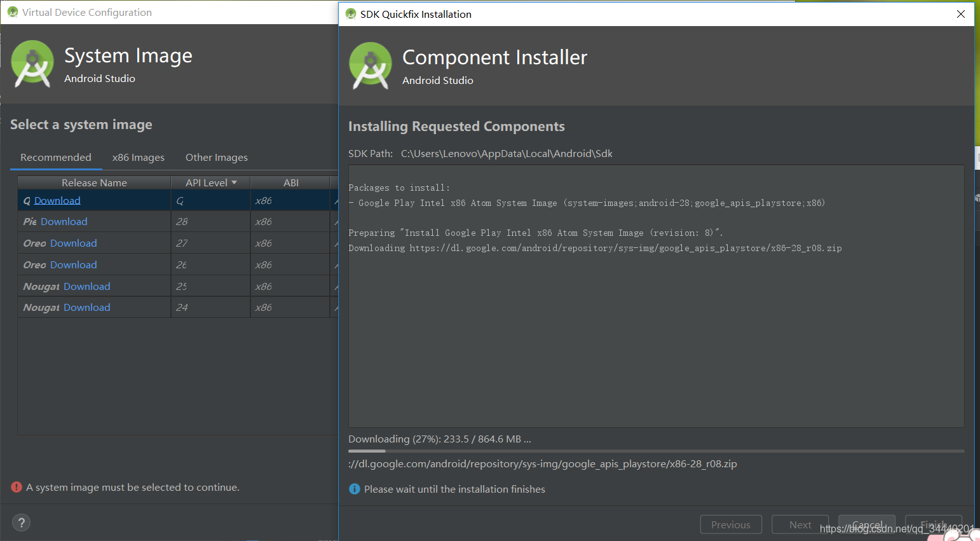Download the Q system image

click(x=57, y=200)
